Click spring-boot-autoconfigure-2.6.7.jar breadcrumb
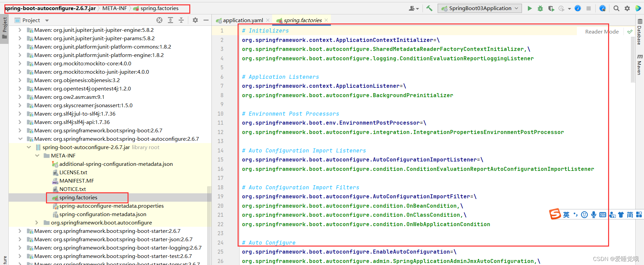Viewport: 644px width, 265px height. point(50,8)
